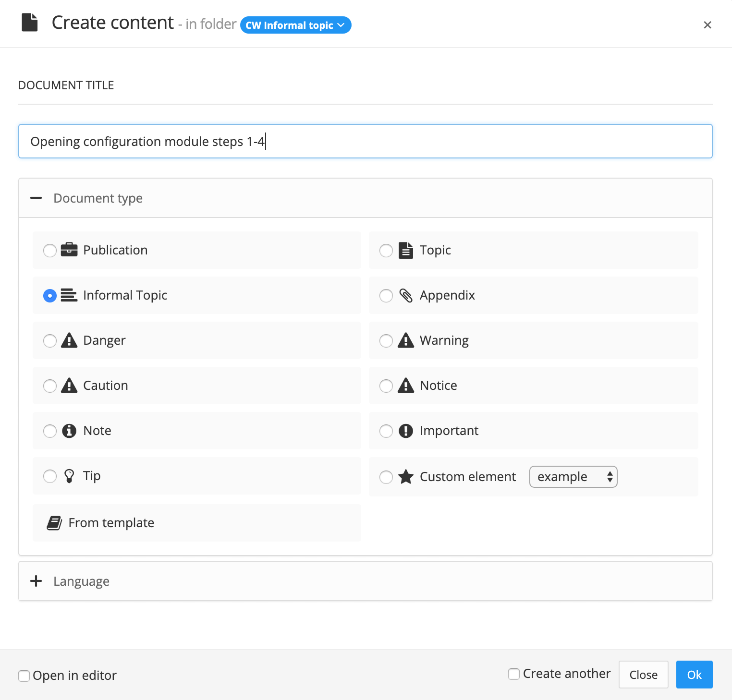This screenshot has height=700, width=732.
Task: Check the Create another checkbox
Action: pos(513,674)
